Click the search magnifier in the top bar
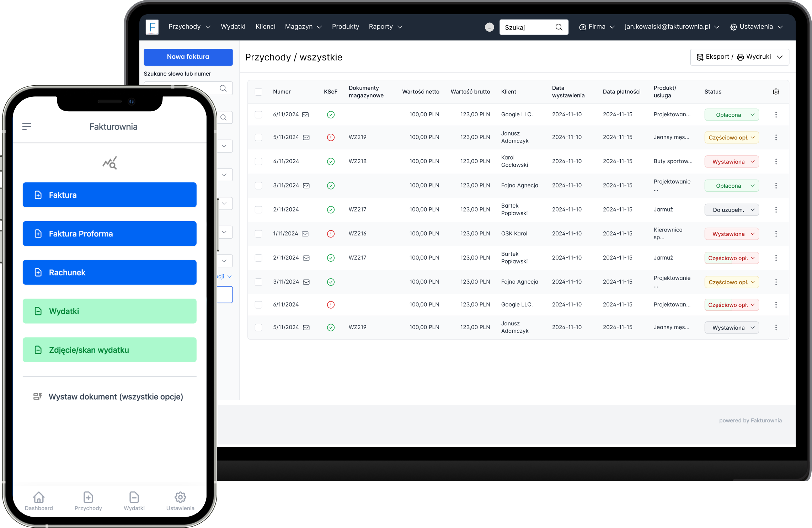This screenshot has height=528, width=812. click(558, 27)
